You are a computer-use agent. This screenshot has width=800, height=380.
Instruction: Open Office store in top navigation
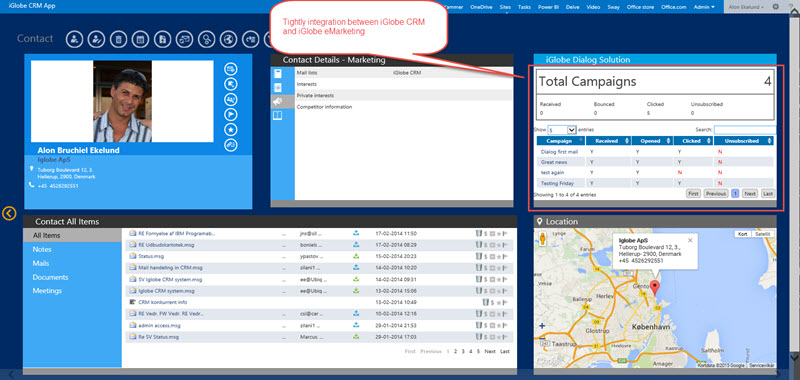click(x=640, y=7)
